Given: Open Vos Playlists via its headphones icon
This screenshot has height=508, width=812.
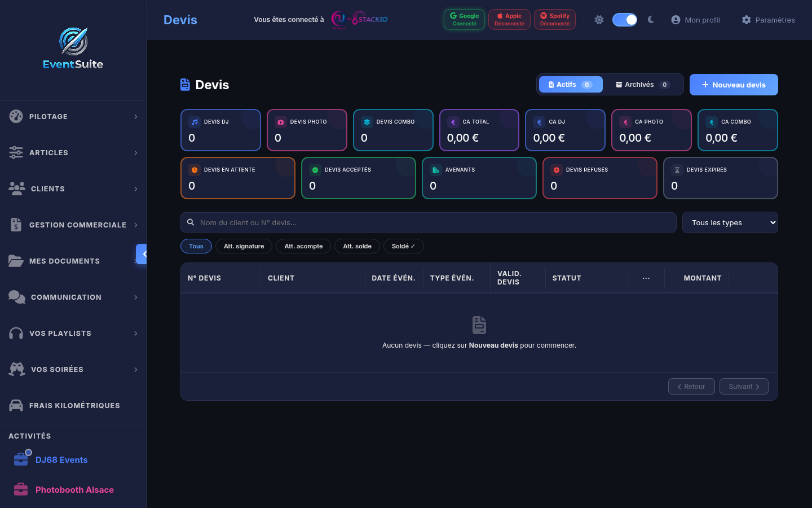Looking at the screenshot, I should (16, 333).
